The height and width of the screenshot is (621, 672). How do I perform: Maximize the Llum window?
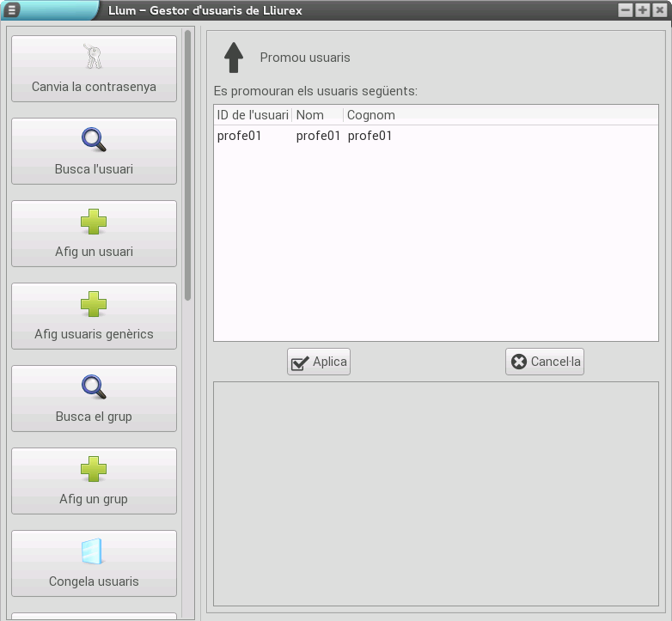tap(643, 10)
